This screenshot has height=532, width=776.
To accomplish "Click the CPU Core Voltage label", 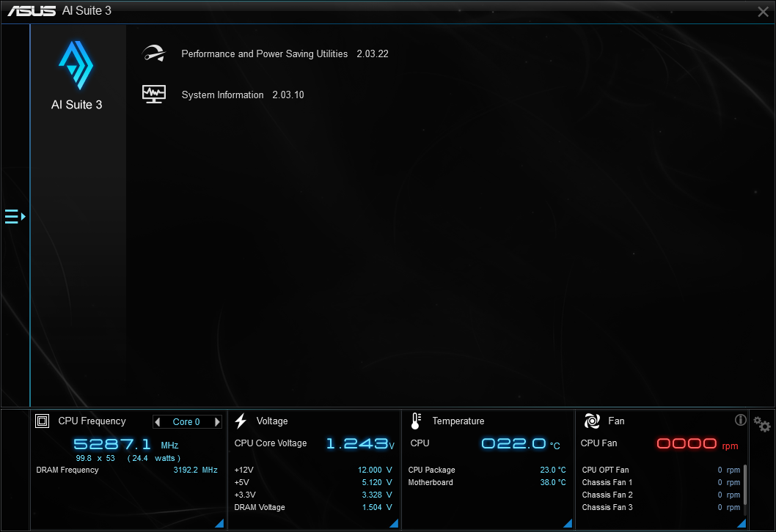I will pyautogui.click(x=271, y=443).
